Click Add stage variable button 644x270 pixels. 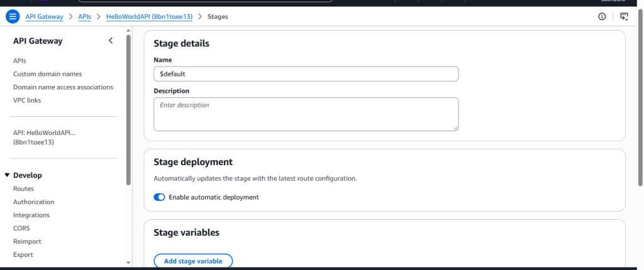point(193,261)
